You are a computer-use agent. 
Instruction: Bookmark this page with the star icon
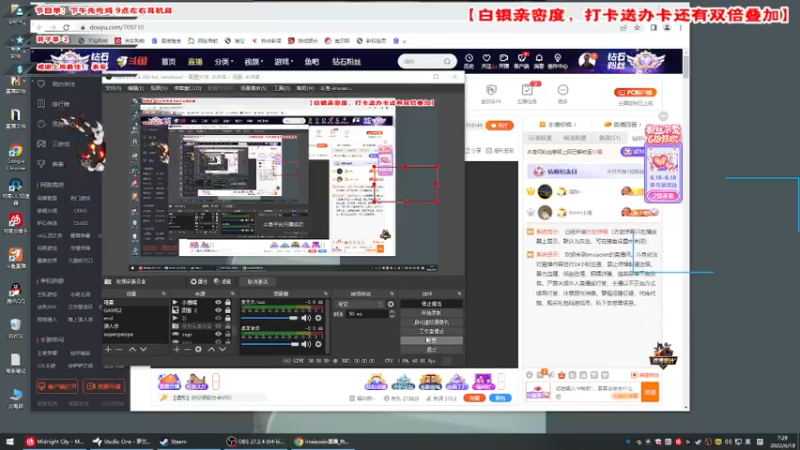pos(637,28)
